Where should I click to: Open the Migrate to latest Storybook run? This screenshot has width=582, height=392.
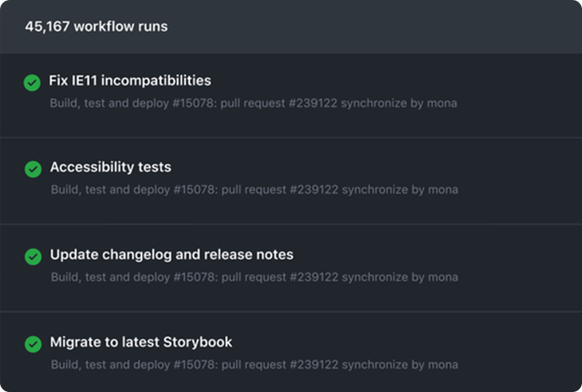tap(141, 342)
